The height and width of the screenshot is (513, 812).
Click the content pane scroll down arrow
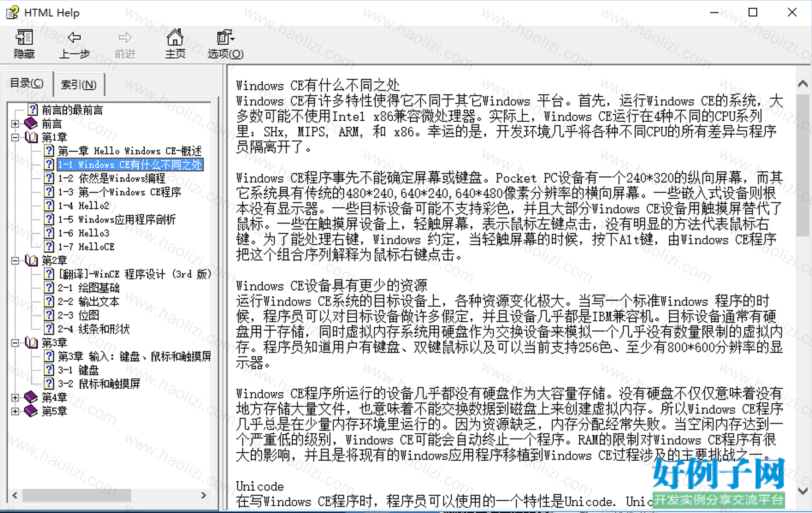point(803,491)
